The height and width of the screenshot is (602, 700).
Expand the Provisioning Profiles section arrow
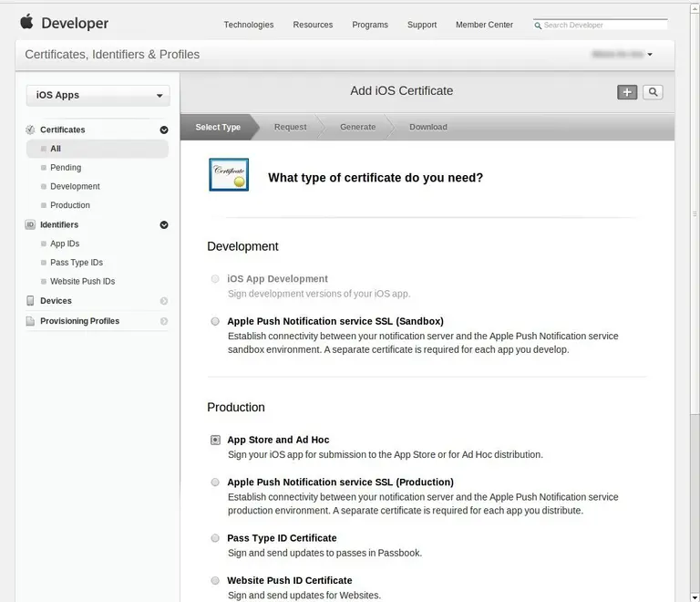click(164, 321)
